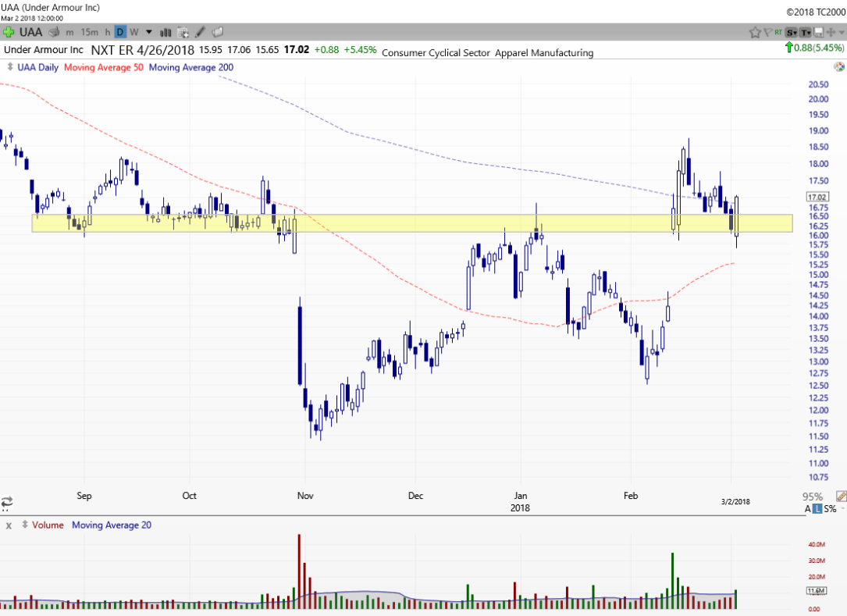847x616 pixels.
Task: Open the color palette icon
Action: 217,32
